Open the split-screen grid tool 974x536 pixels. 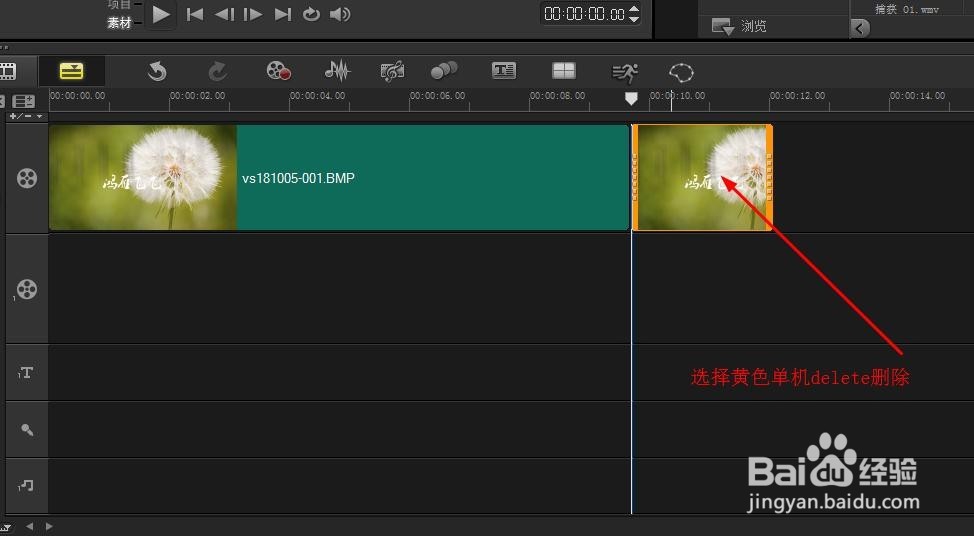pyautogui.click(x=564, y=70)
